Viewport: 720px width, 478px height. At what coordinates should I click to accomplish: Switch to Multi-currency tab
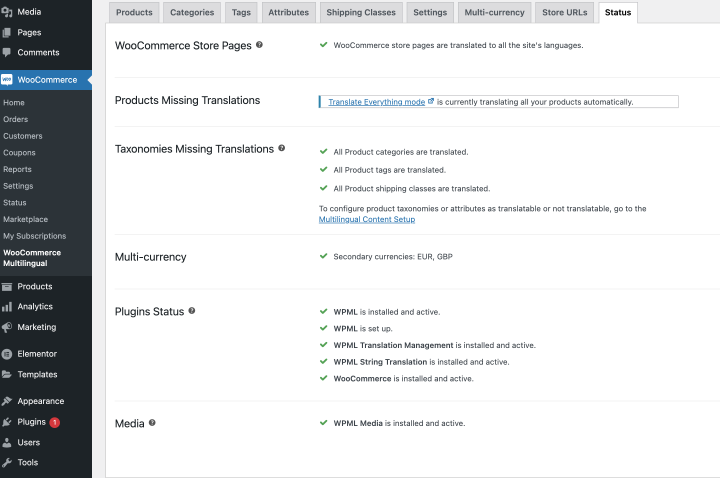click(x=494, y=12)
